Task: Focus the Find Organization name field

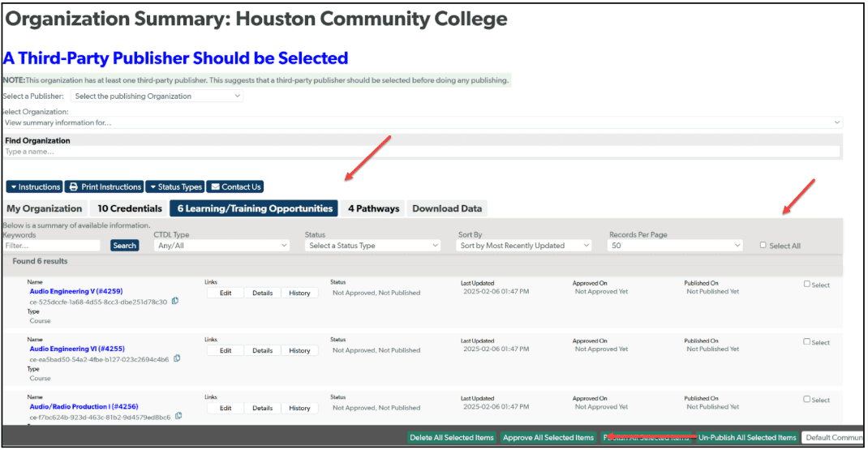Action: [423, 152]
